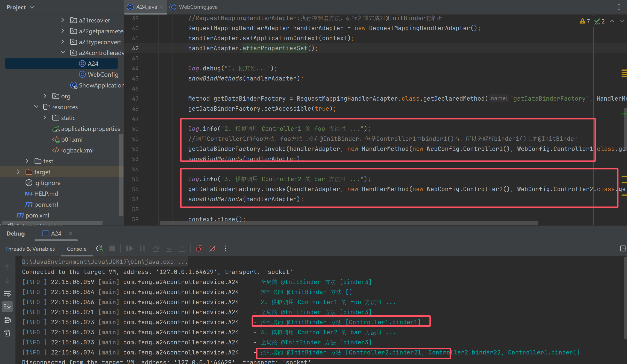Viewport: 627px width, 364px height.
Task: Close the A24.java editor tab
Action: pos(161,7)
